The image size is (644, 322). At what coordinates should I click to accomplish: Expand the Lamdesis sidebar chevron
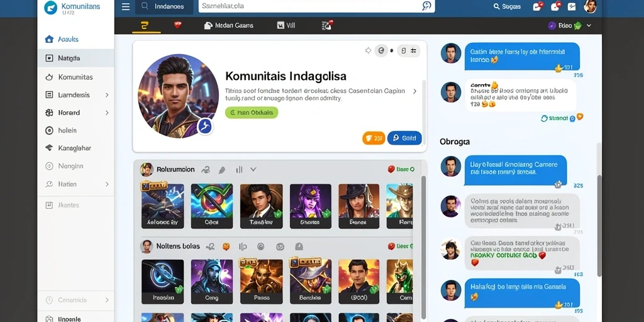pyautogui.click(x=107, y=95)
